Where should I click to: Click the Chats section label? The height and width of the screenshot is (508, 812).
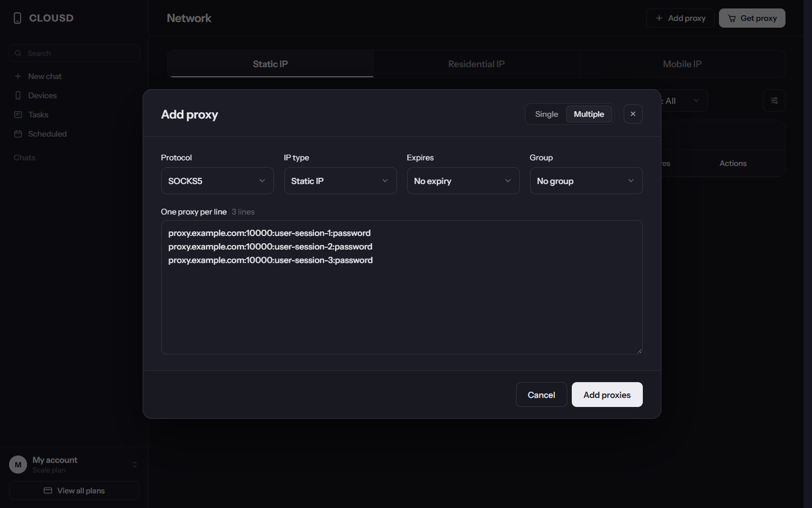coord(24,157)
